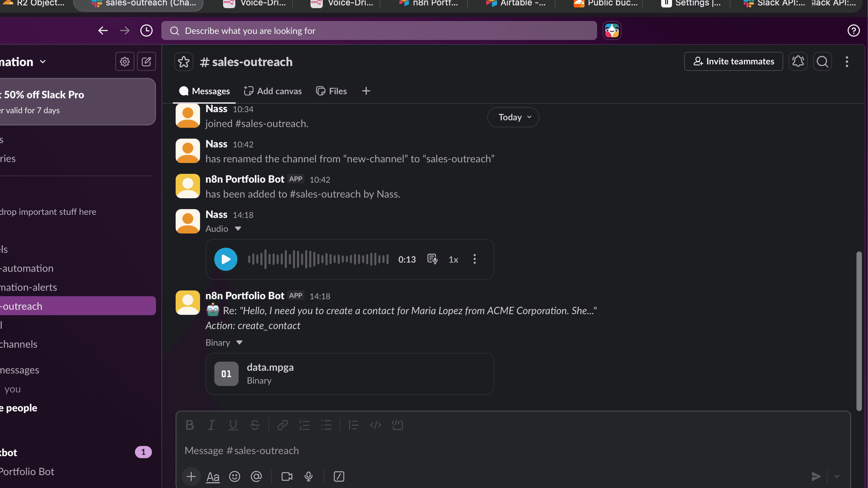This screenshot has width=868, height=488.
Task: Toggle bold formatting
Action: tap(190, 425)
